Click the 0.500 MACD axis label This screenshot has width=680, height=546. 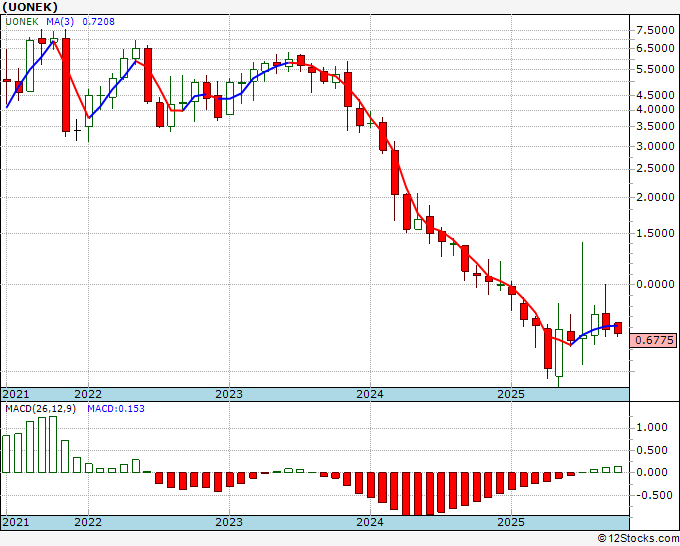[x=652, y=450]
